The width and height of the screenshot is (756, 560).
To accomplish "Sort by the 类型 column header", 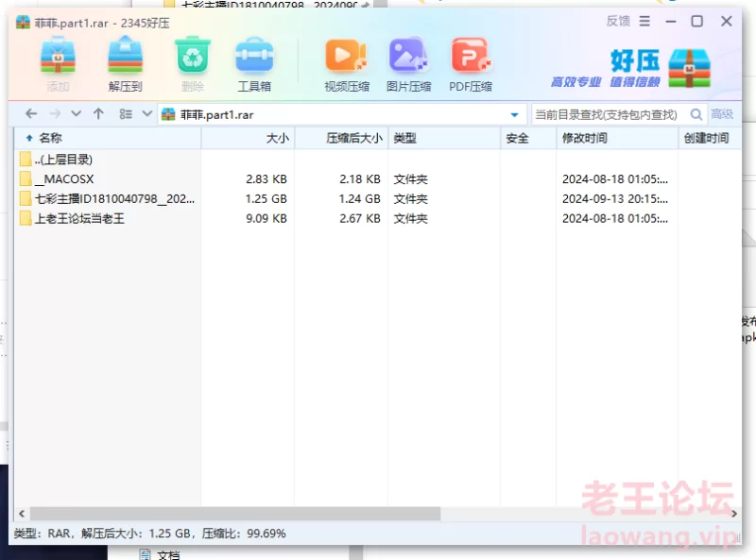I will click(x=444, y=138).
